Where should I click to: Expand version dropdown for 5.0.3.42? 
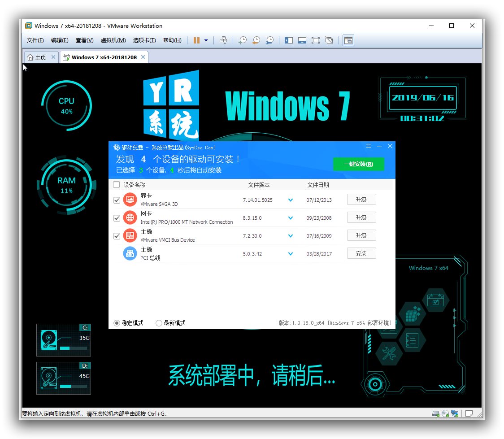point(291,254)
